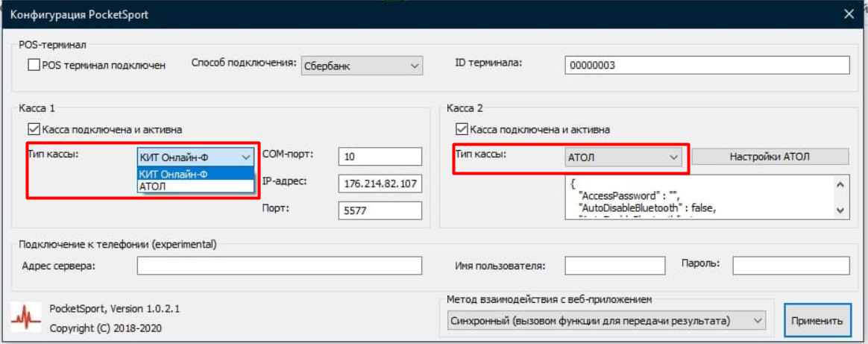
Task: Click the ID терминала input field
Action: pyautogui.click(x=707, y=66)
